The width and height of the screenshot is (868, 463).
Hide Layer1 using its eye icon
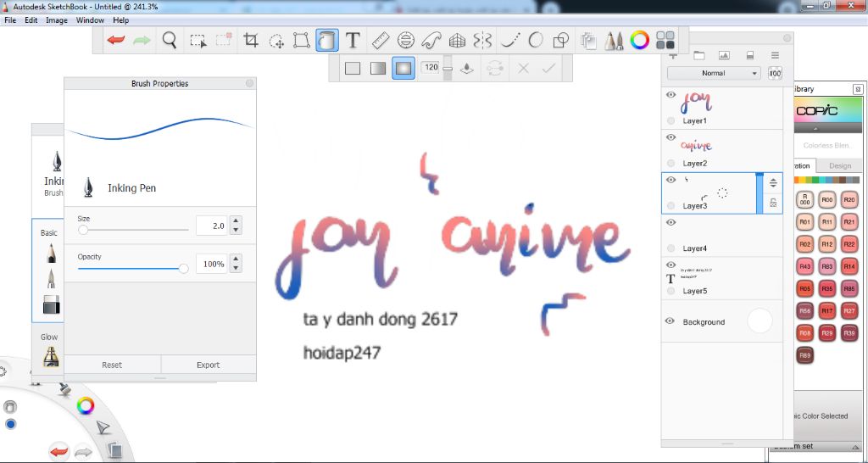(x=671, y=95)
